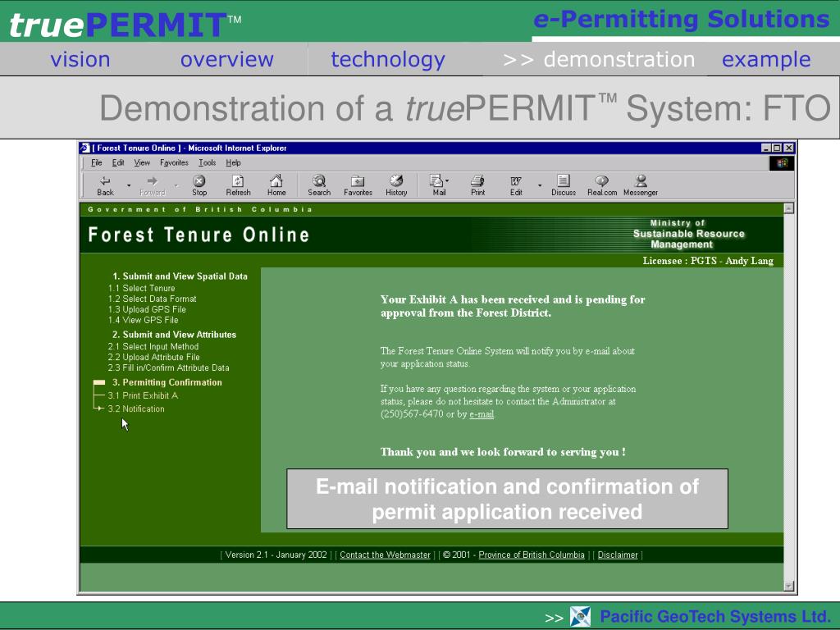This screenshot has width=840, height=630.
Task: Close the Internet Explorer window
Action: [x=788, y=148]
